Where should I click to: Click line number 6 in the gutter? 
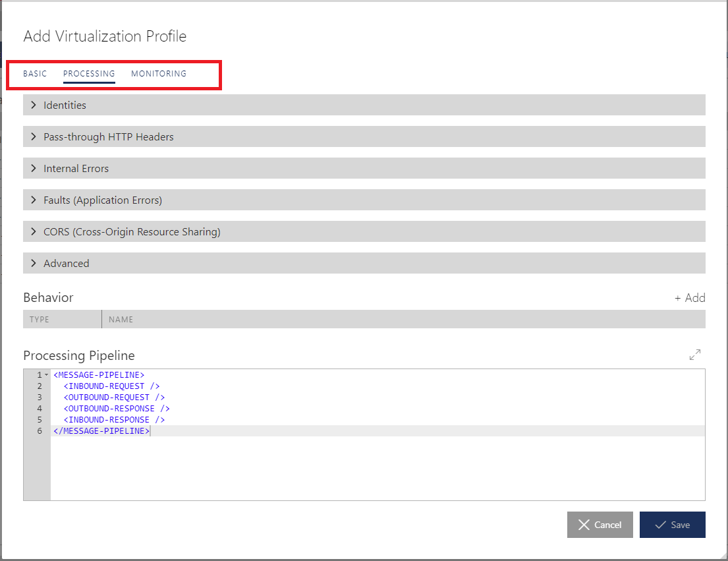point(39,430)
